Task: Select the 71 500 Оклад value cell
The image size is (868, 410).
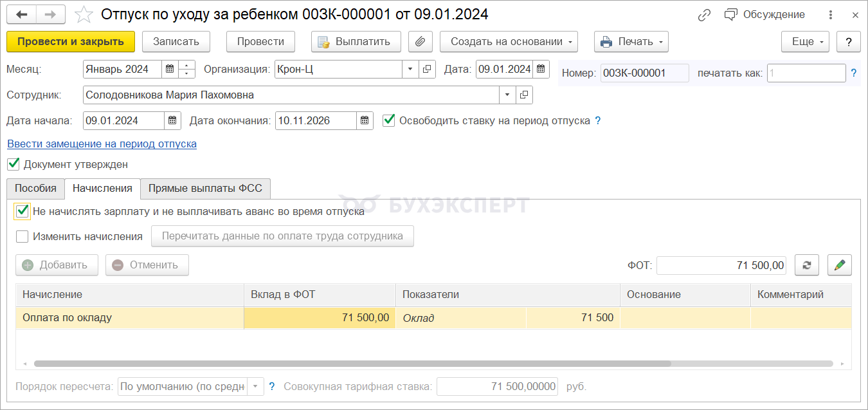Action: [x=573, y=317]
